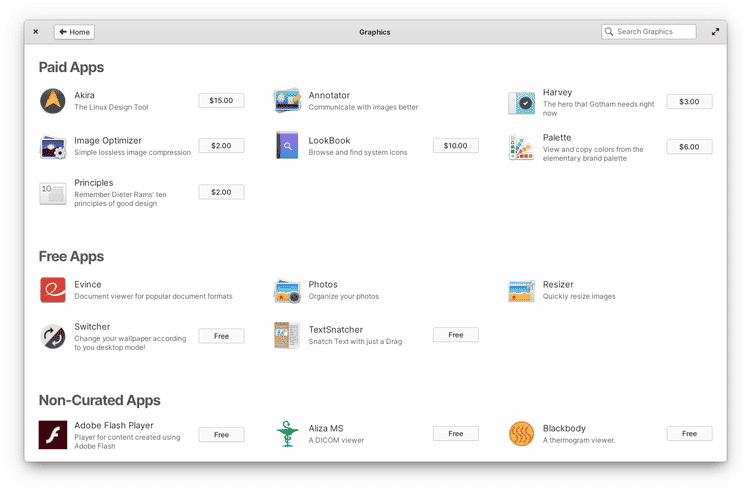The image size is (750, 488).
Task: Open the Akira app icon
Action: pos(53,101)
